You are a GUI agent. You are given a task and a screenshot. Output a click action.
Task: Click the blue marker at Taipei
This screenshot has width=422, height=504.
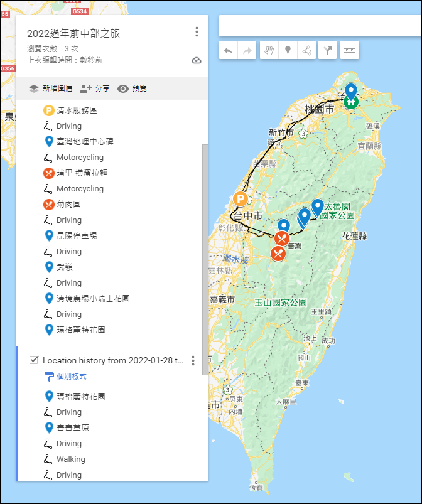351,91
